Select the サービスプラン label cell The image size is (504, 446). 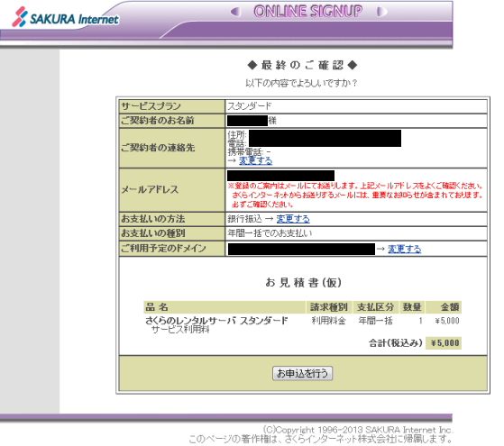pyautogui.click(x=171, y=106)
